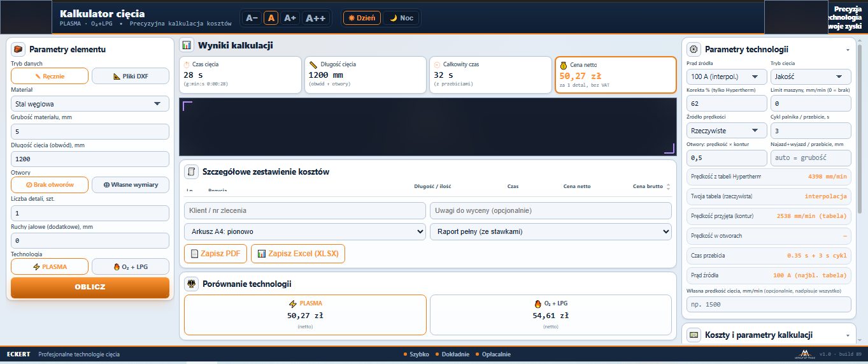This screenshot has height=364, width=868.
Task: Switch to Dzień light theme
Action: click(362, 18)
